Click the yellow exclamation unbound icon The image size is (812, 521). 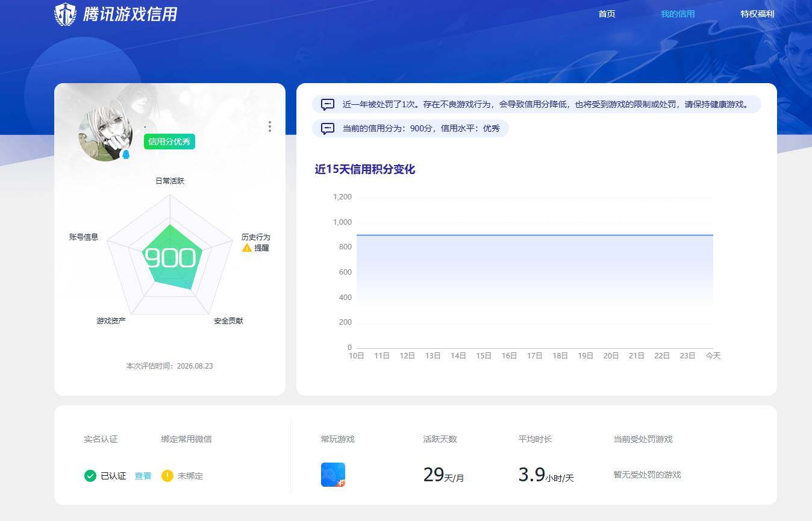[x=167, y=476]
